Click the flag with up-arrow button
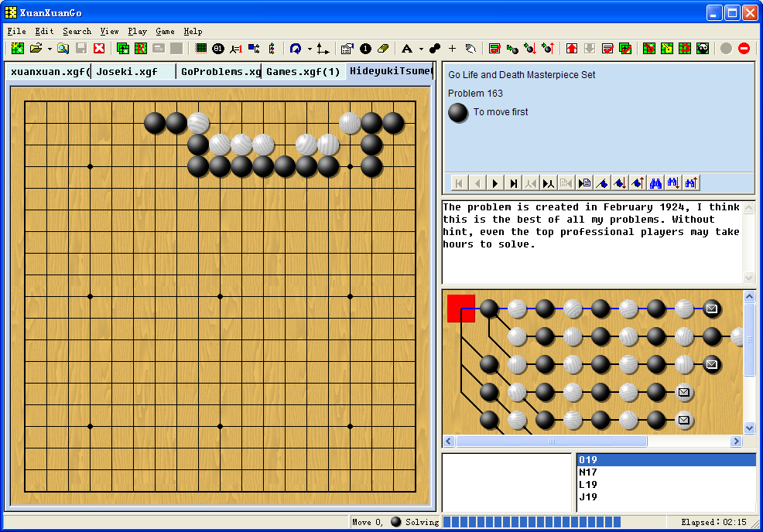 tap(638, 183)
